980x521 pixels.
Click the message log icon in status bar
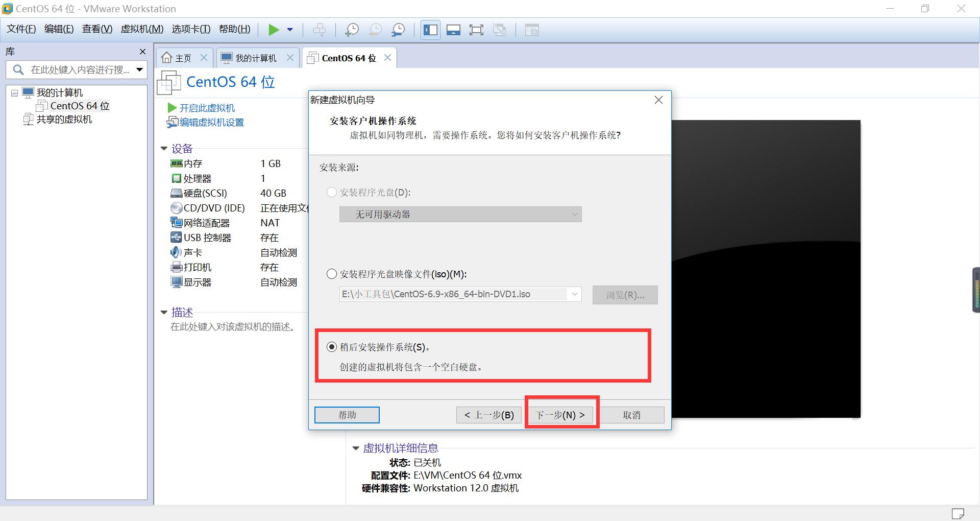point(958,513)
